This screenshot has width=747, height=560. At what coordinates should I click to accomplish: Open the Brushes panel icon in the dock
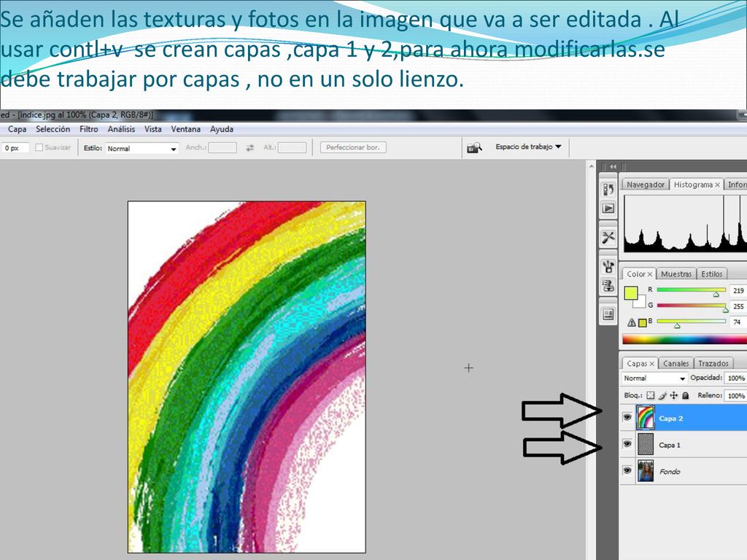[608, 265]
